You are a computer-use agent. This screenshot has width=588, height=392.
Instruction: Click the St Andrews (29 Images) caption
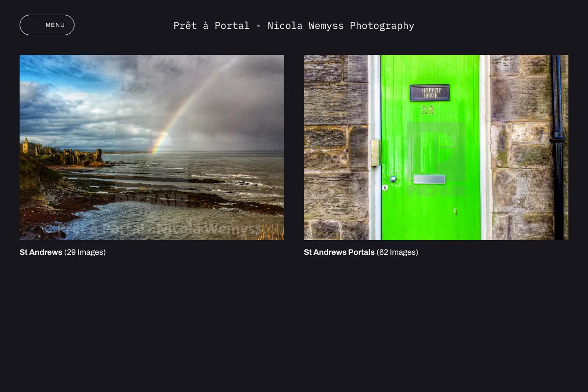[x=63, y=252]
